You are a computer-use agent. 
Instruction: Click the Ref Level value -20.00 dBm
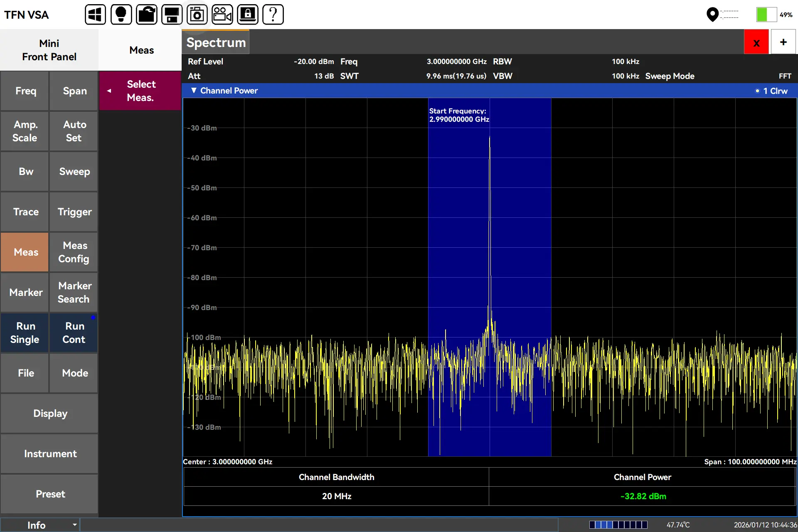(314, 62)
